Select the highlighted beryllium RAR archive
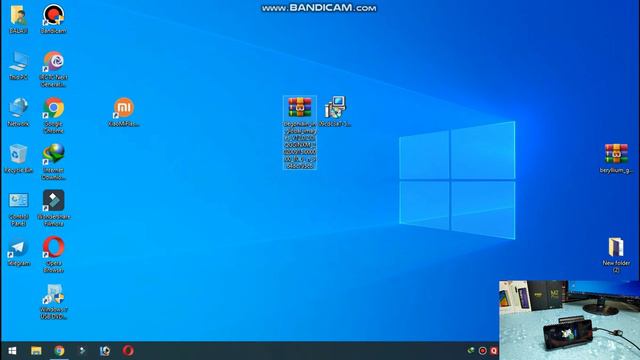Screen dimensions: 640x360 pyautogui.click(x=300, y=133)
